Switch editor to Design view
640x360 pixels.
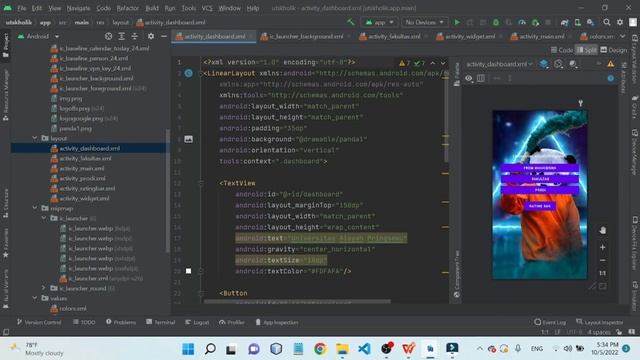click(x=613, y=50)
